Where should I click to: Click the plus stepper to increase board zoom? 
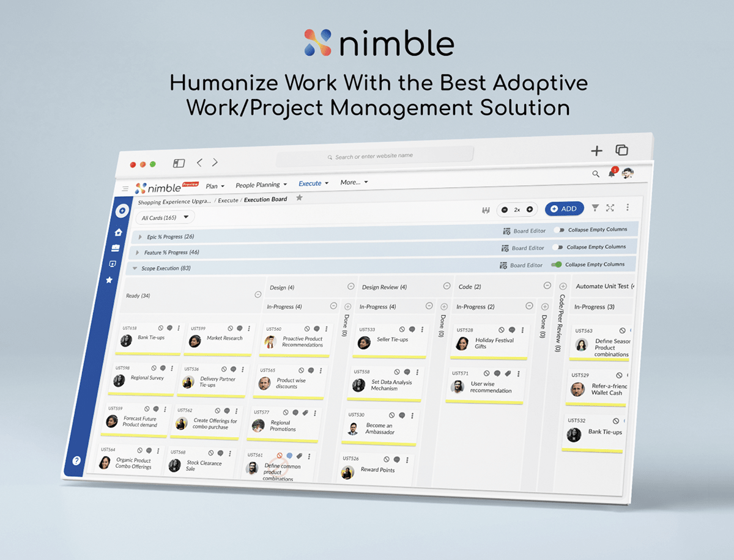pos(529,209)
